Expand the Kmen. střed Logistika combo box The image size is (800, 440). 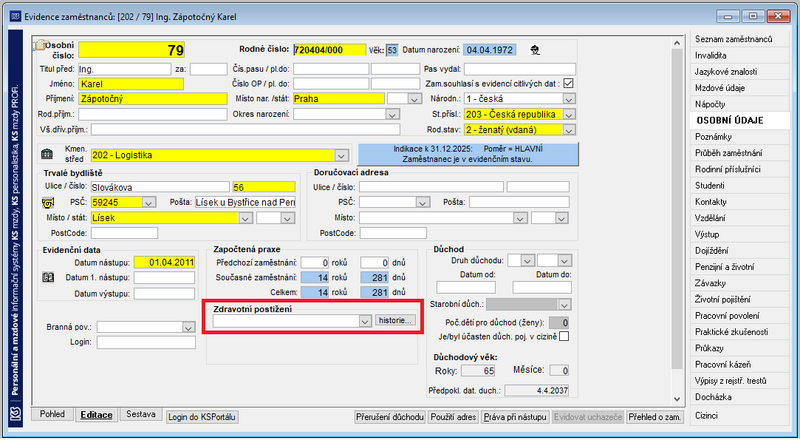coord(341,155)
